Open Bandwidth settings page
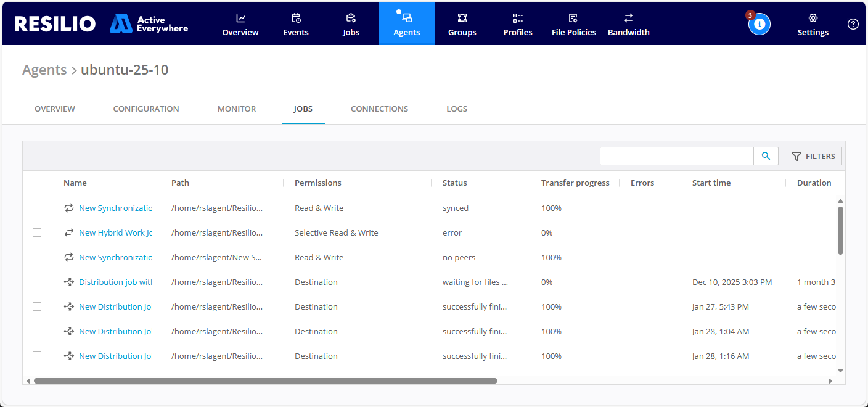This screenshot has width=868, height=407. point(628,24)
